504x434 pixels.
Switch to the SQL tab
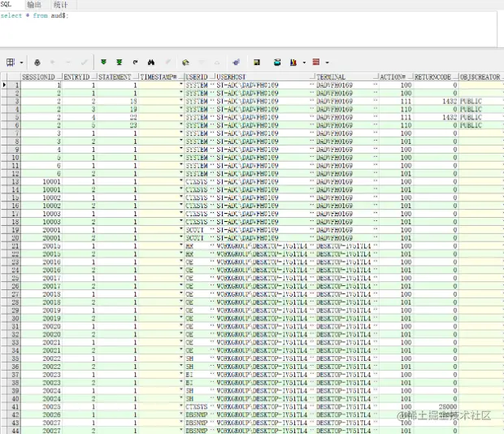[6, 5]
